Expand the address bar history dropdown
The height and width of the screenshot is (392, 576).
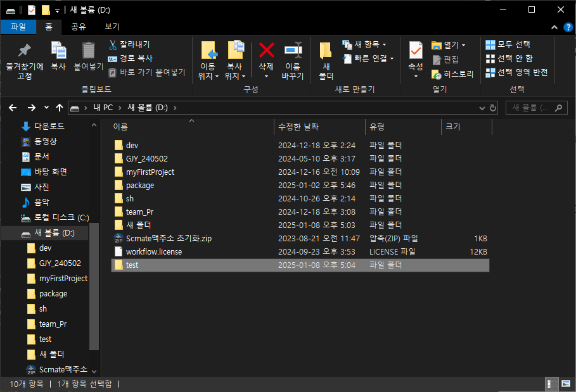(x=482, y=108)
